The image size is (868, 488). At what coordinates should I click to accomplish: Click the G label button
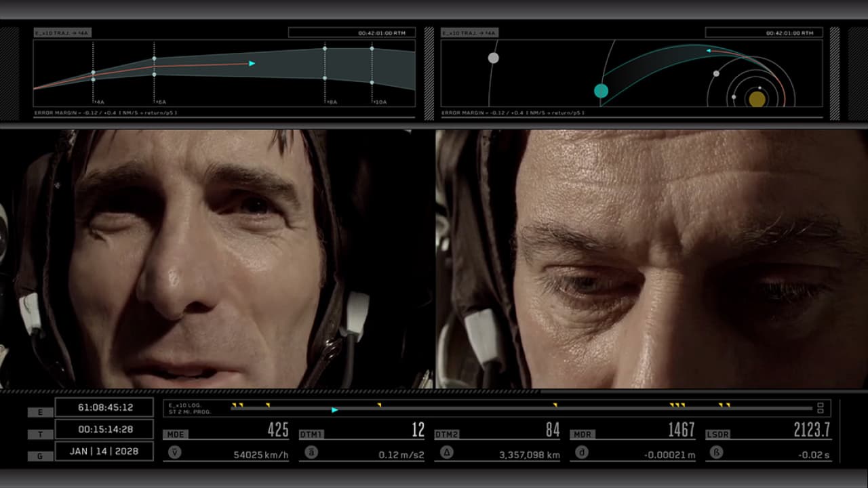tap(41, 456)
